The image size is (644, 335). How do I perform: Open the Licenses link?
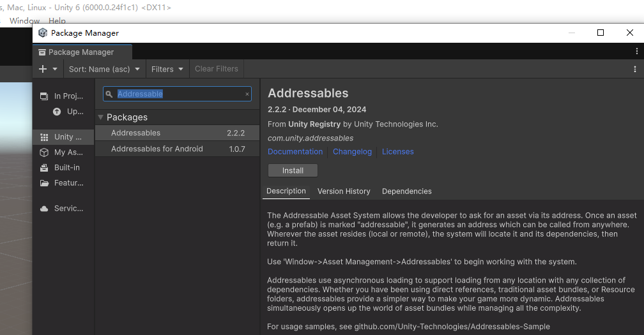[397, 152]
